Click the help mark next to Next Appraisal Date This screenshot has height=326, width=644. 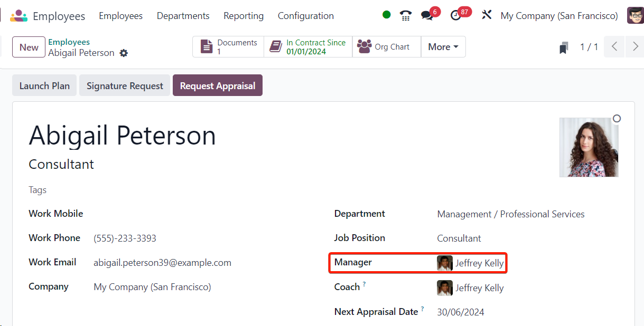423,309
